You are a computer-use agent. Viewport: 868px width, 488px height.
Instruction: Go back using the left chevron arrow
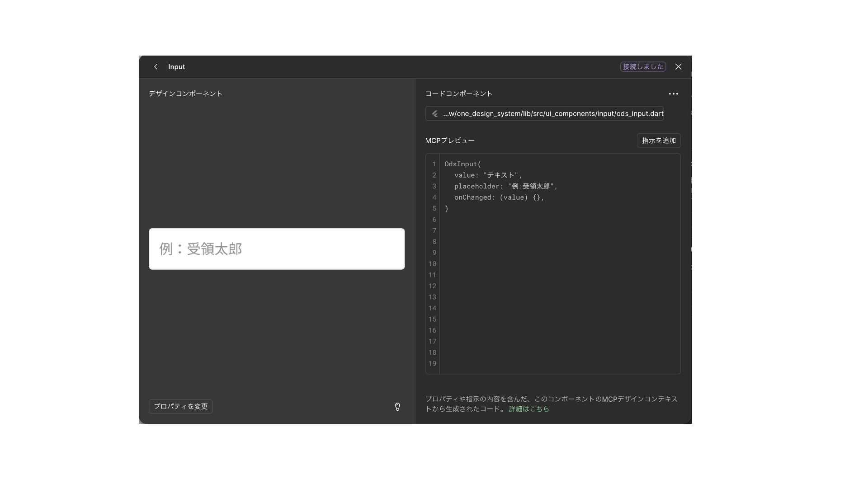click(156, 67)
